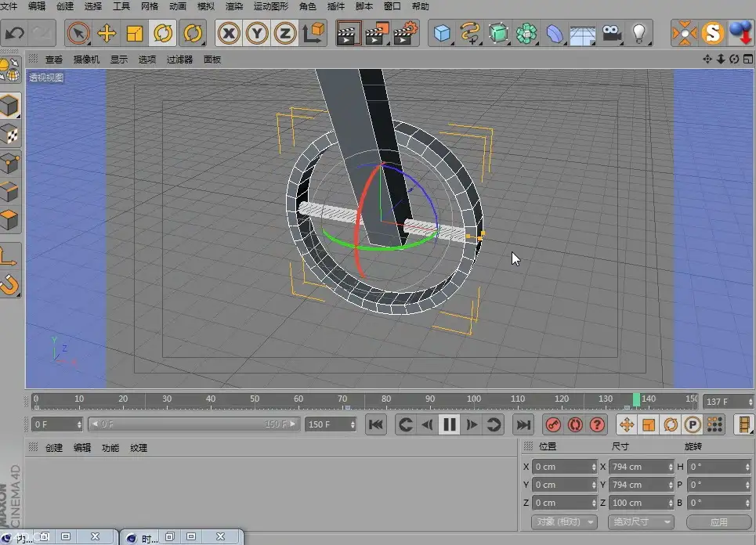Viewport: 756px width, 545px height.
Task: Toggle Y axis lock
Action: coord(257,33)
